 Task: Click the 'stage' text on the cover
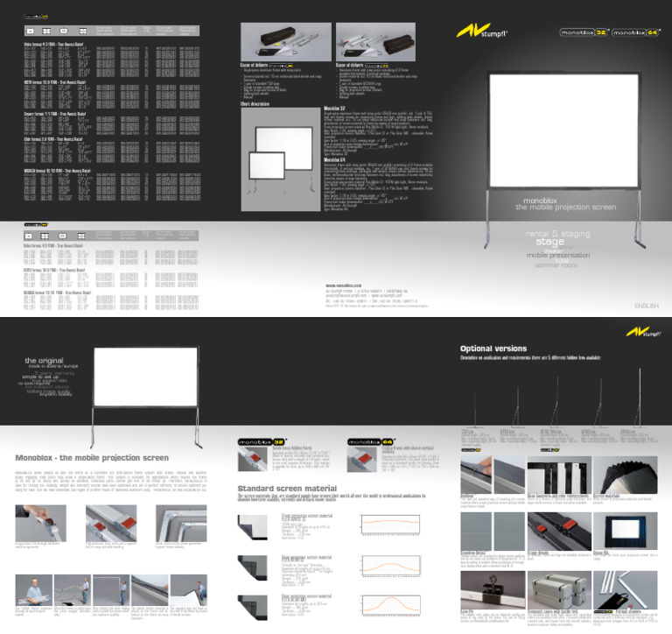pos(549,242)
